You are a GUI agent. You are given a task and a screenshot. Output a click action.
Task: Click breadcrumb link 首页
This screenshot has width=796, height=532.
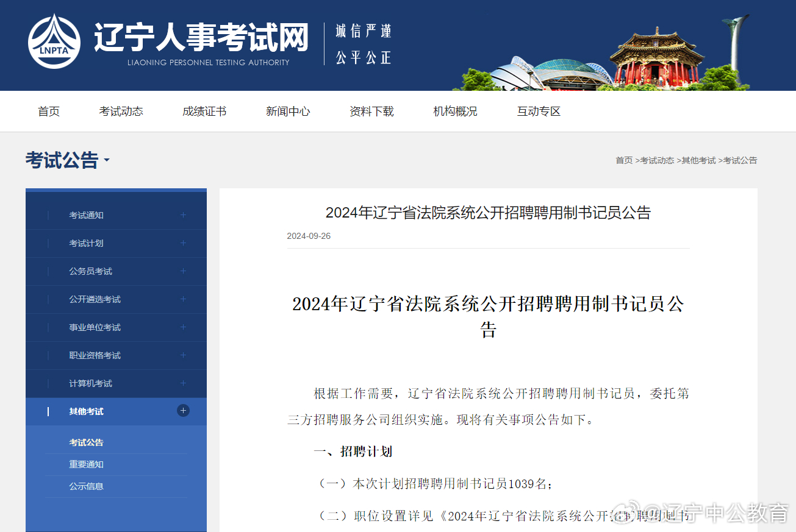click(x=624, y=160)
